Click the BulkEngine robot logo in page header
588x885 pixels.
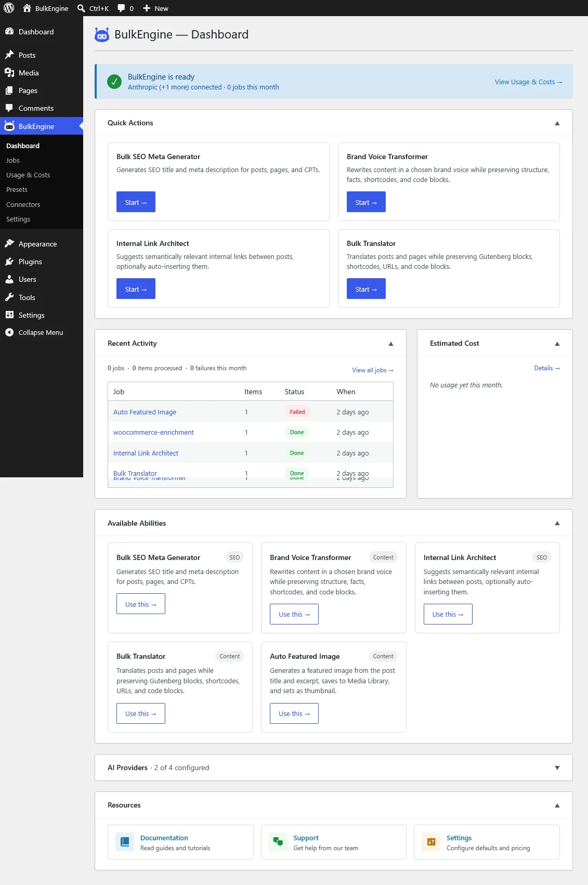pos(102,34)
